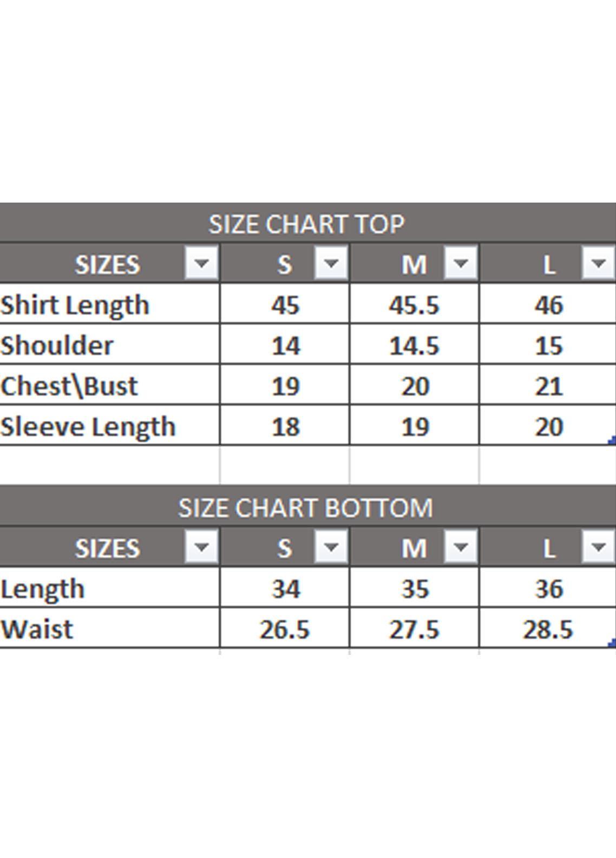Screen dimensions: 616x858
Task: Open the M column filter in top chart
Action: tap(461, 263)
